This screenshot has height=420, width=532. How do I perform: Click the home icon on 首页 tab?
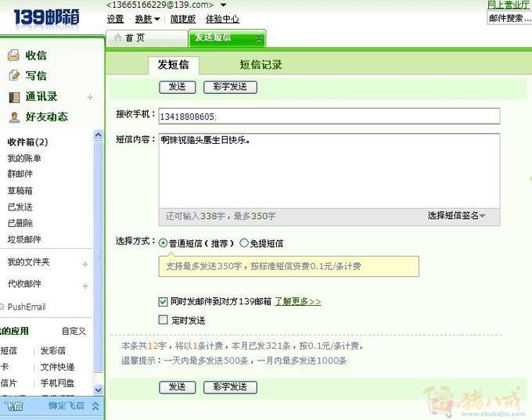click(117, 37)
